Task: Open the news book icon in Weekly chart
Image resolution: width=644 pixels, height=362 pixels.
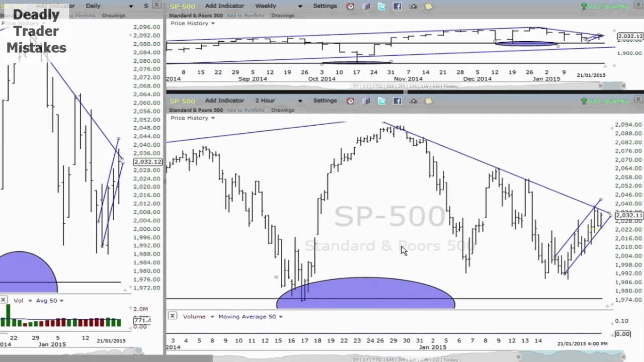Action: 366,6
